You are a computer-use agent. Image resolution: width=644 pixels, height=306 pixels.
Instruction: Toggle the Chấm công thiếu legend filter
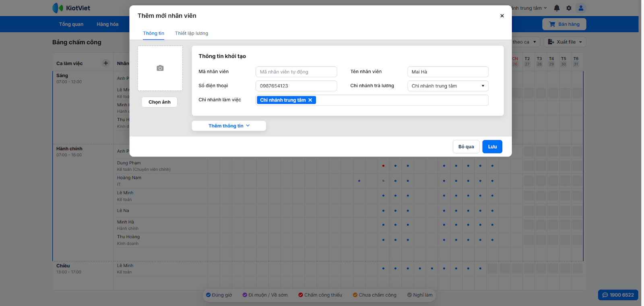click(320, 295)
